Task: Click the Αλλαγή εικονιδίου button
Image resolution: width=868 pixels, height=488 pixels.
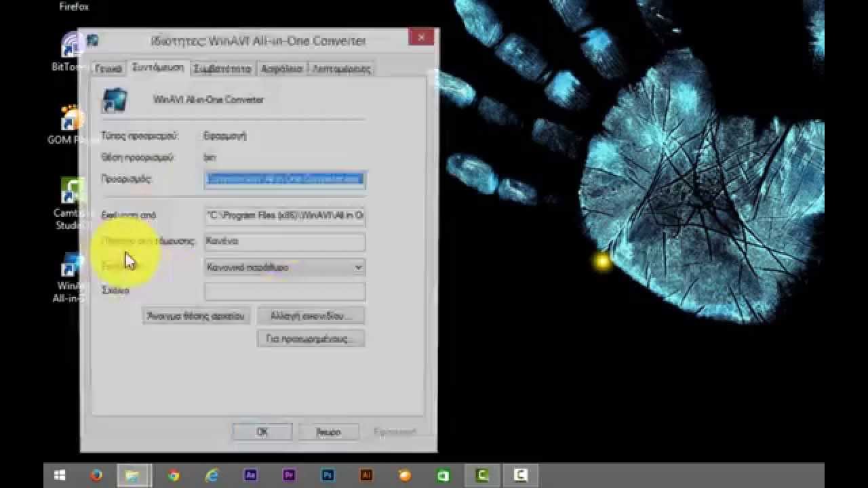Action: pos(311,316)
